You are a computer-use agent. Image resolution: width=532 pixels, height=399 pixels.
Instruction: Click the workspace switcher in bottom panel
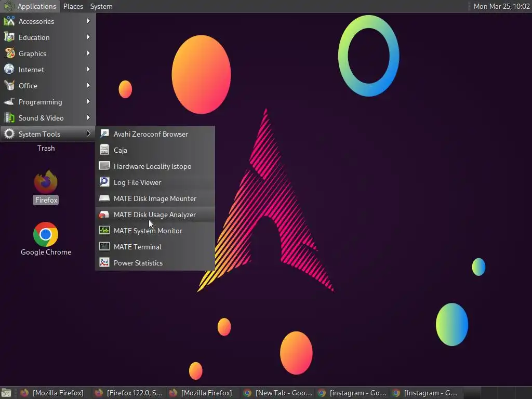pos(498,393)
